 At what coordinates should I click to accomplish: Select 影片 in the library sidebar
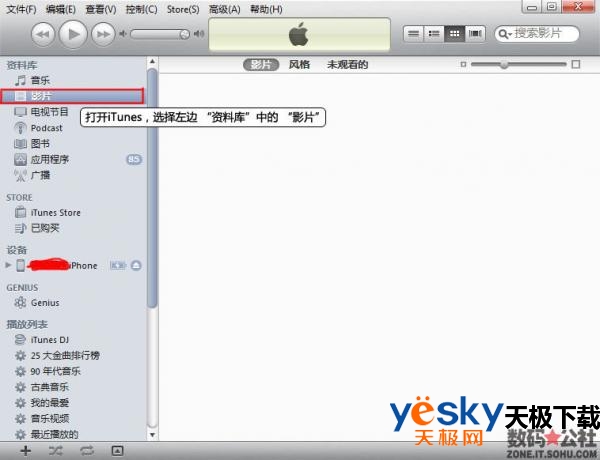point(73,96)
